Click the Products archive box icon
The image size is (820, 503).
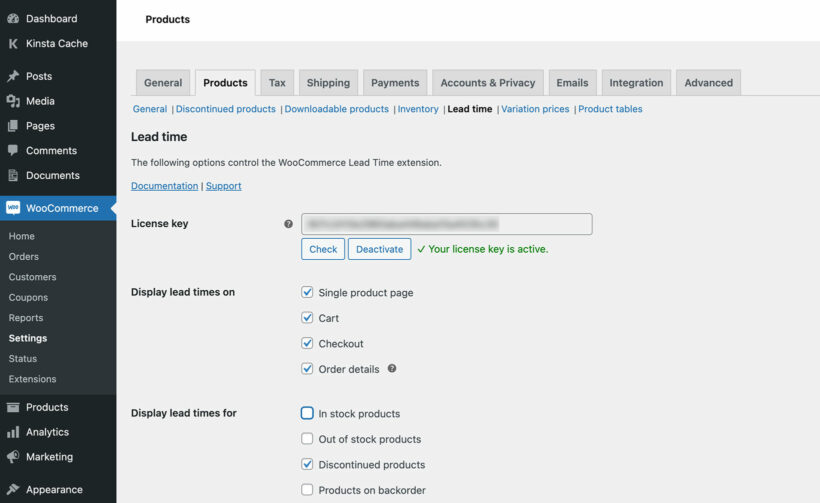click(x=13, y=407)
